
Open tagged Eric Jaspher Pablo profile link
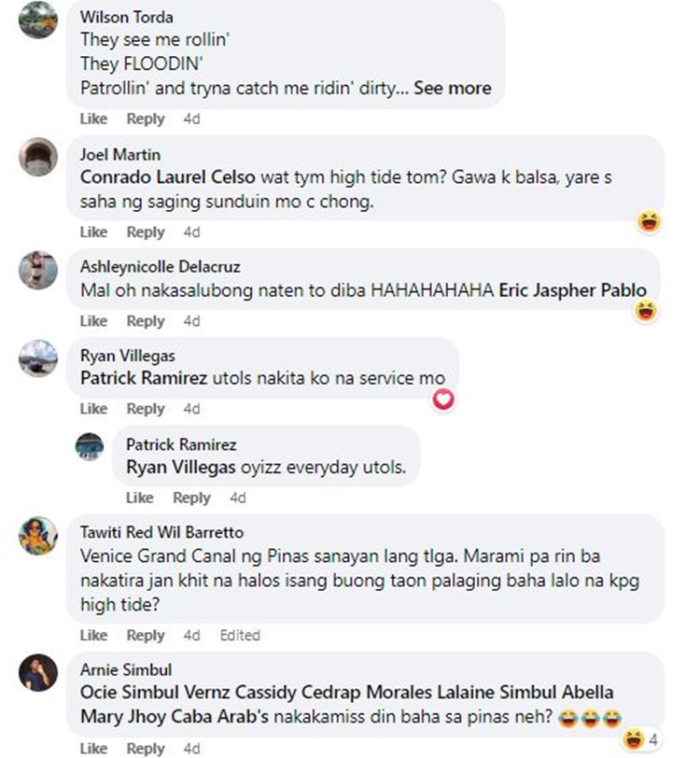pos(572,290)
